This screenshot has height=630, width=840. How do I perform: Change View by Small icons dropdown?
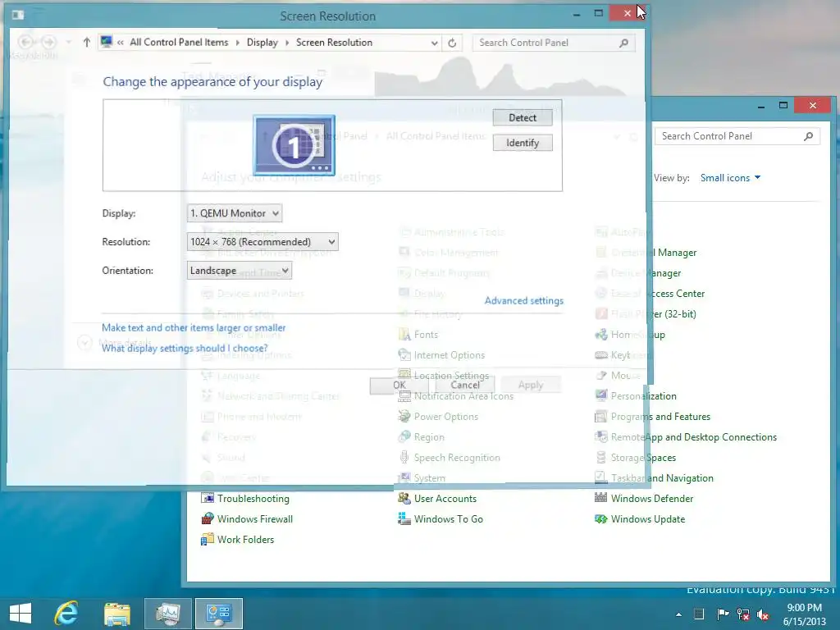730,178
